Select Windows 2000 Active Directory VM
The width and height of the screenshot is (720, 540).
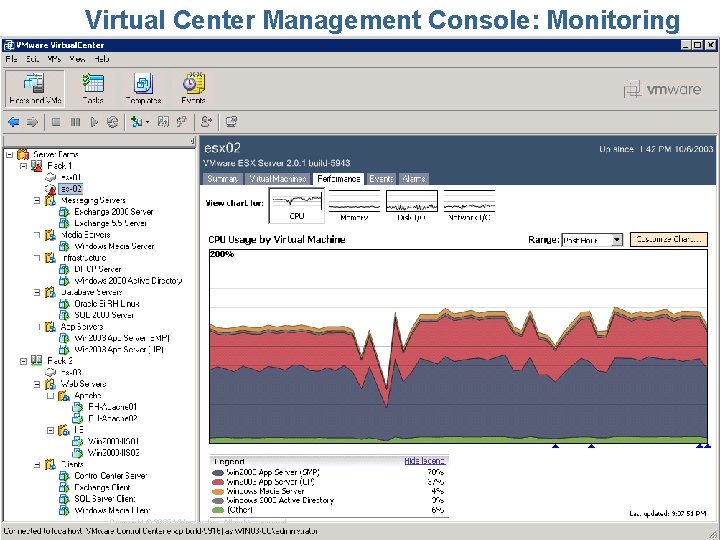click(128, 281)
